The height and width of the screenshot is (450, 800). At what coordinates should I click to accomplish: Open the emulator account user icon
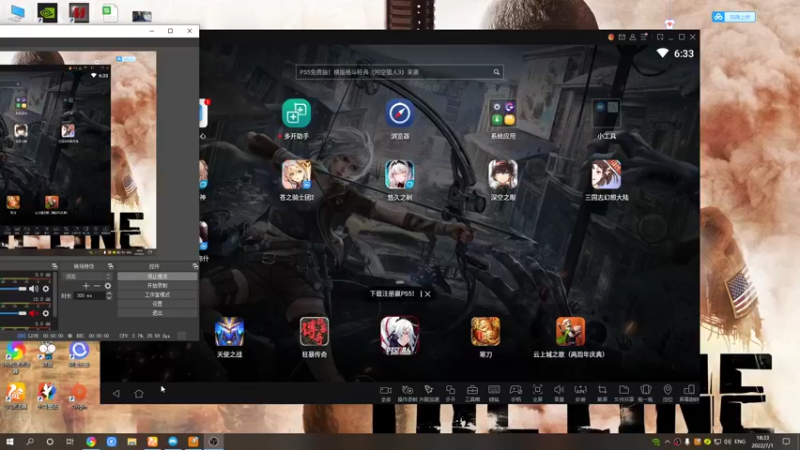point(633,37)
